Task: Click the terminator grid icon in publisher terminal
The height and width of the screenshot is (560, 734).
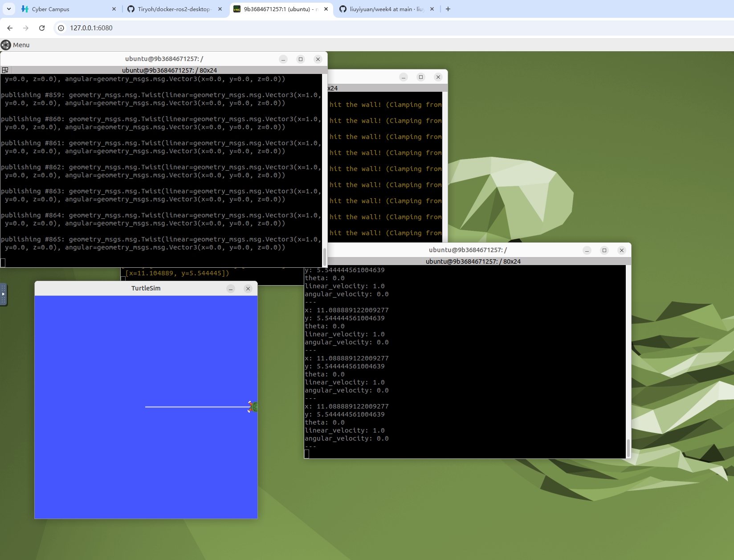Action: coord(5,70)
